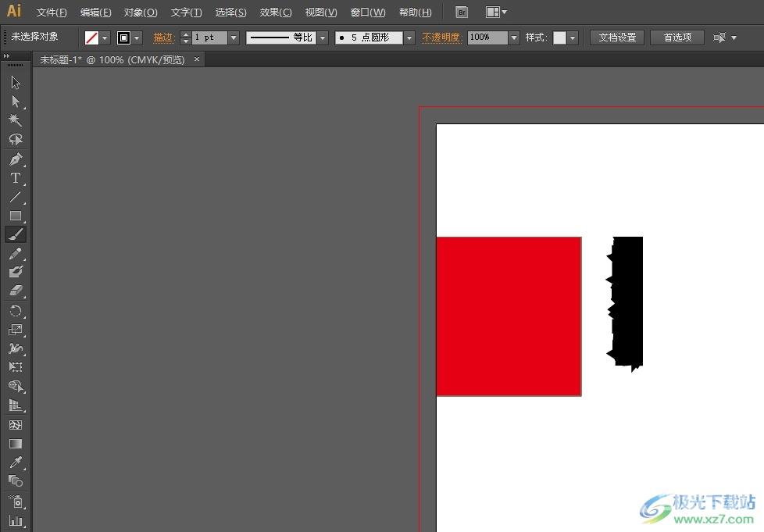This screenshot has height=532, width=764.
Task: Expand the tools panel double-arrow
Action: (x=6, y=56)
